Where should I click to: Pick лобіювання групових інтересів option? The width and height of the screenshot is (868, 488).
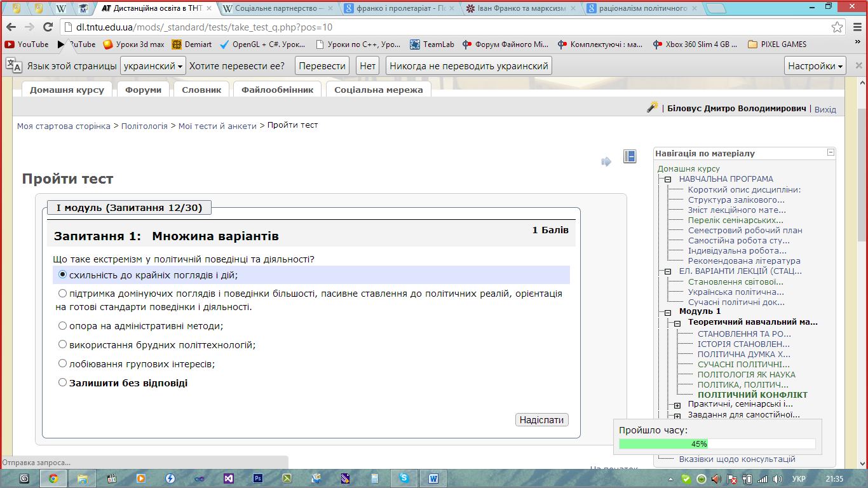click(x=62, y=363)
